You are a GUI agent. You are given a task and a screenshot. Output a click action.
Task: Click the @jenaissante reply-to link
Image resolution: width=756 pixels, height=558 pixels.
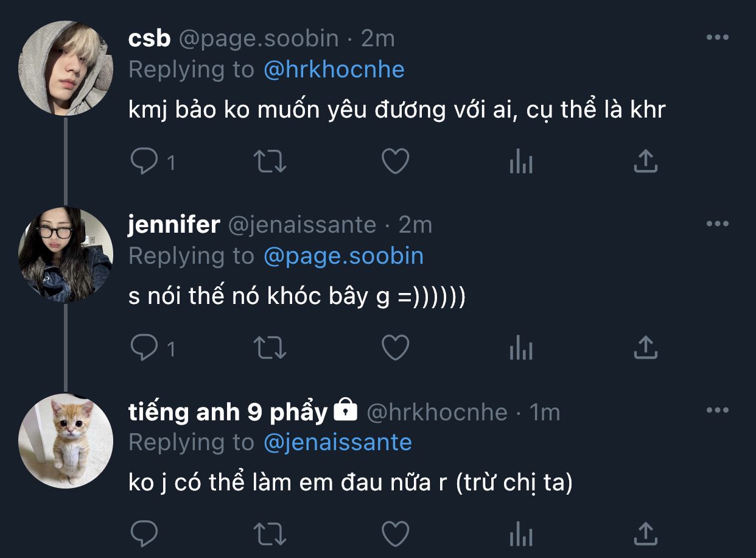[337, 442]
